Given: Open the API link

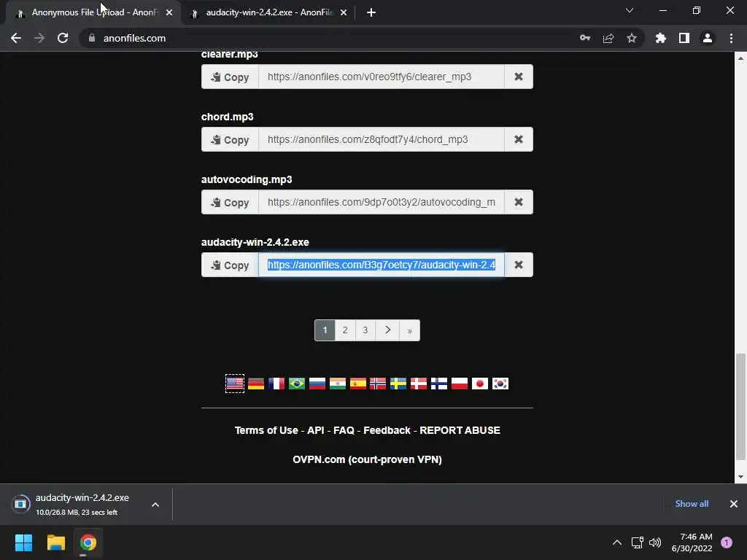Looking at the screenshot, I should point(316,430).
